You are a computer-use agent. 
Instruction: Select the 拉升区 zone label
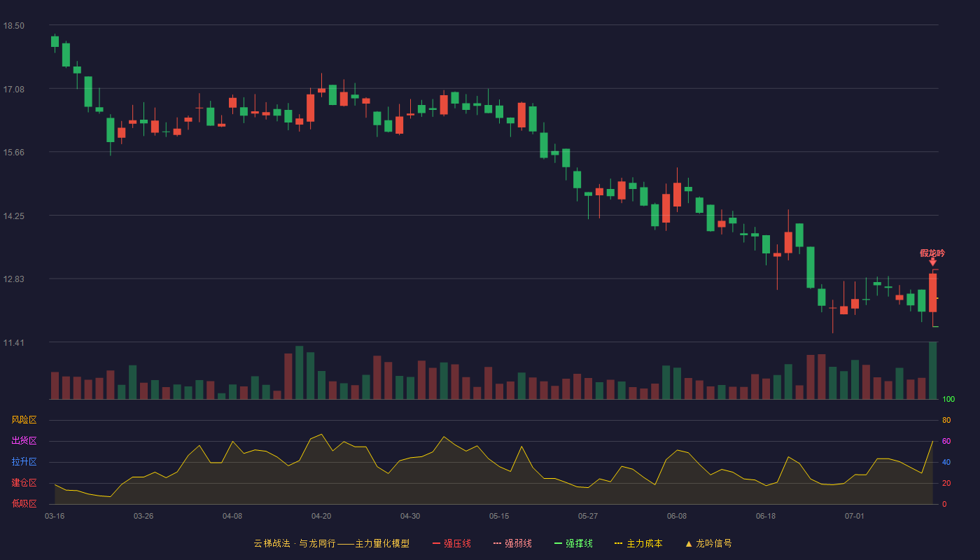24,462
